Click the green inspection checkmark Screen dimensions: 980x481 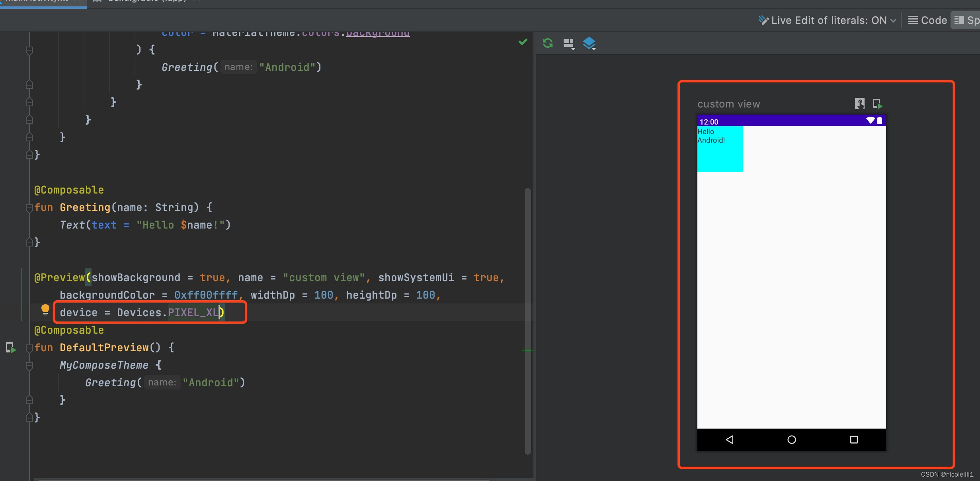pos(523,42)
